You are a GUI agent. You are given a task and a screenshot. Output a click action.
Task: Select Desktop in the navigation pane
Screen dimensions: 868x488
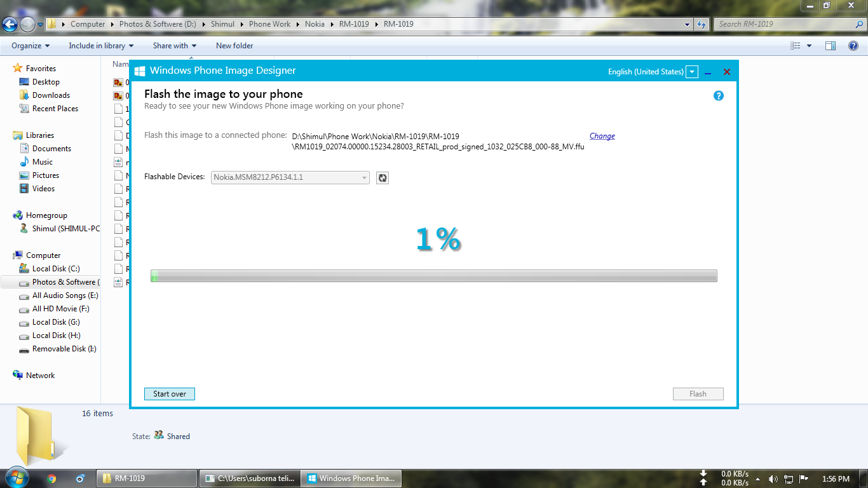pyautogui.click(x=46, y=82)
